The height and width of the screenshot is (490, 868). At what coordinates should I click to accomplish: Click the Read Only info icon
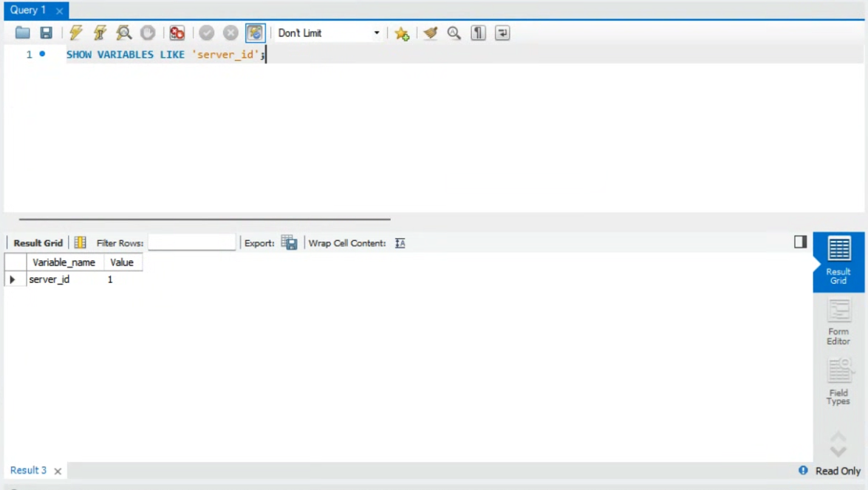pyautogui.click(x=803, y=470)
